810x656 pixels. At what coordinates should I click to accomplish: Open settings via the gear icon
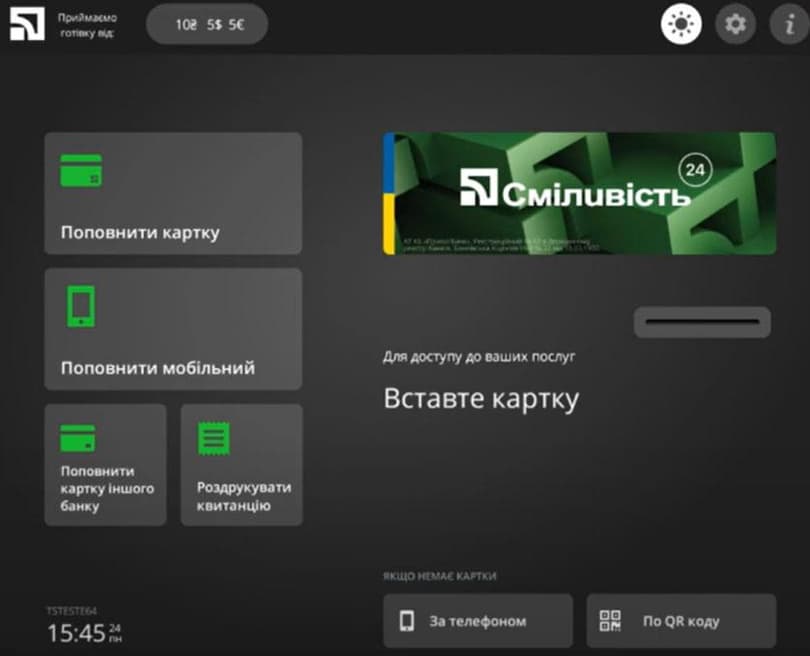coord(735,24)
